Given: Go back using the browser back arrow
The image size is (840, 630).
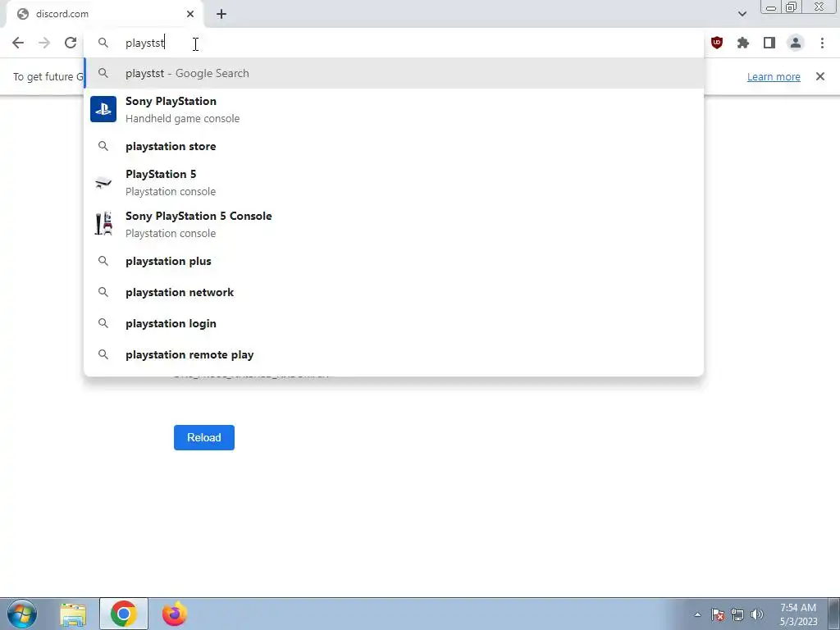Looking at the screenshot, I should coord(18,43).
